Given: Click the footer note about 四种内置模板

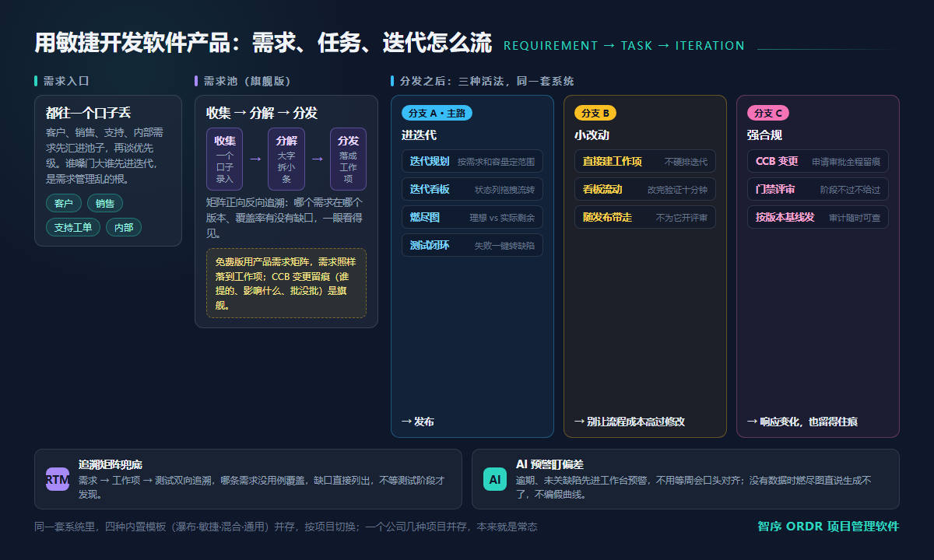Looking at the screenshot, I should 286,527.
